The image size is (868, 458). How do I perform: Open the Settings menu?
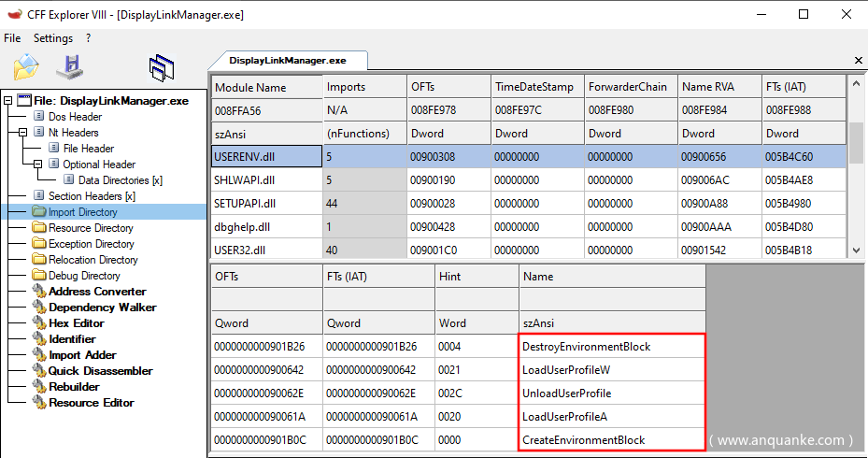(x=52, y=38)
